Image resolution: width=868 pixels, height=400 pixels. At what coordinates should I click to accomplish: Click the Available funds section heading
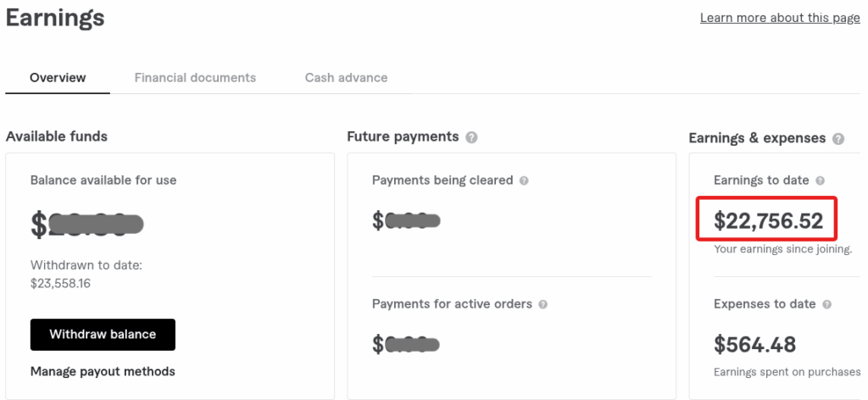pyautogui.click(x=57, y=136)
